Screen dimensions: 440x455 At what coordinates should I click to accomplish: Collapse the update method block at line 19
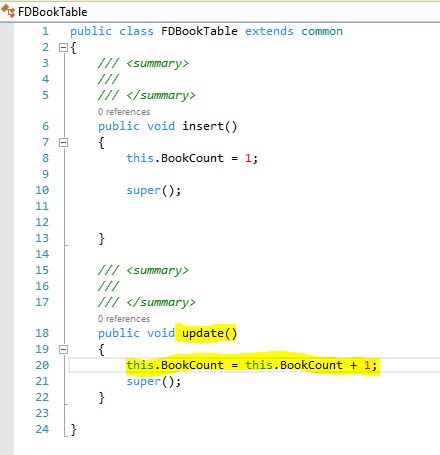coord(63,349)
